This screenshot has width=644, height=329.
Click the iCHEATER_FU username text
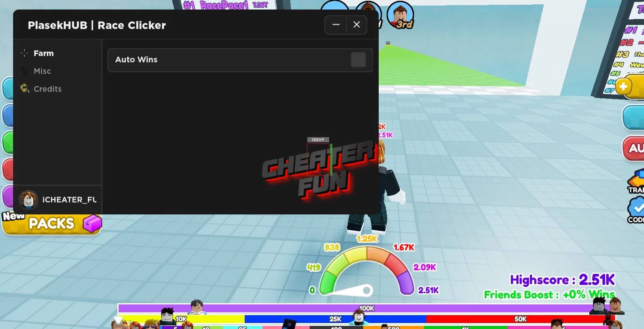point(69,200)
